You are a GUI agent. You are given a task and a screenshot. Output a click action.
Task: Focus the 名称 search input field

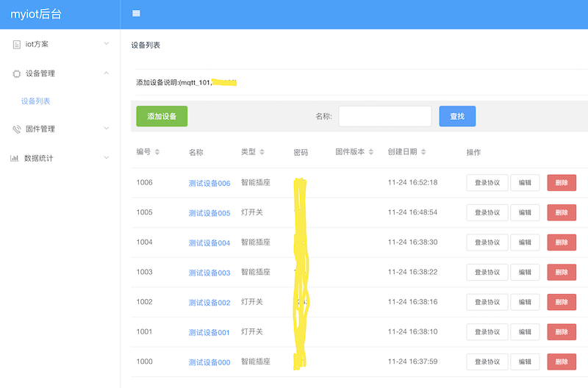[384, 116]
